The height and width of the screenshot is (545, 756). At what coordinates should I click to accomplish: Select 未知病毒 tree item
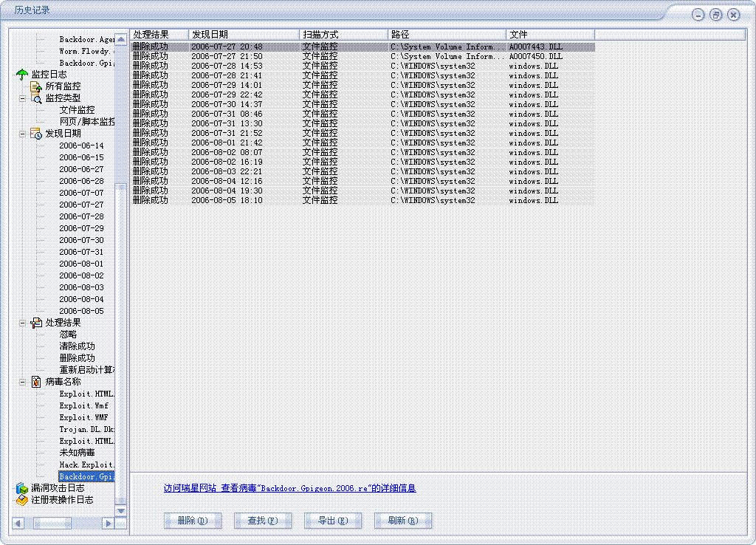[x=77, y=453]
